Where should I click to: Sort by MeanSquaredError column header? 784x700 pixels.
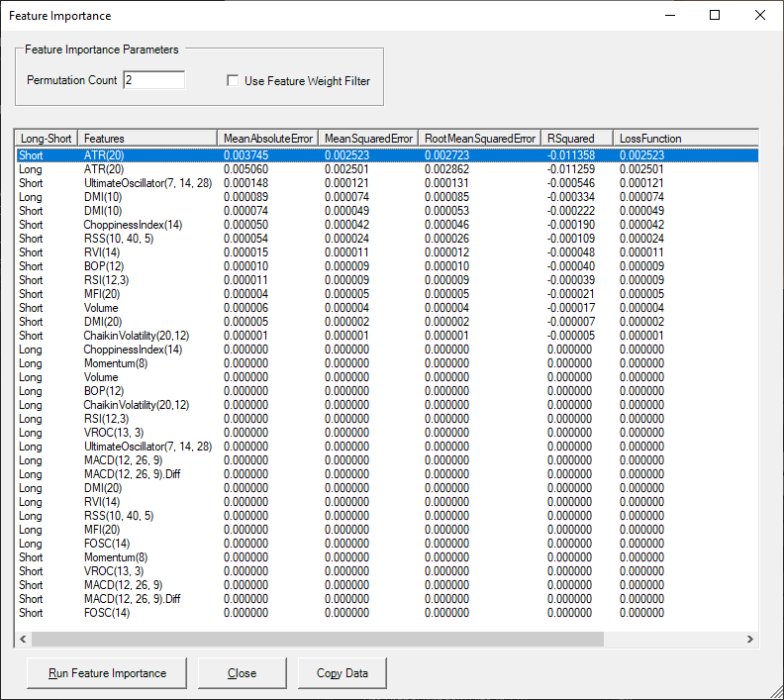click(x=368, y=138)
